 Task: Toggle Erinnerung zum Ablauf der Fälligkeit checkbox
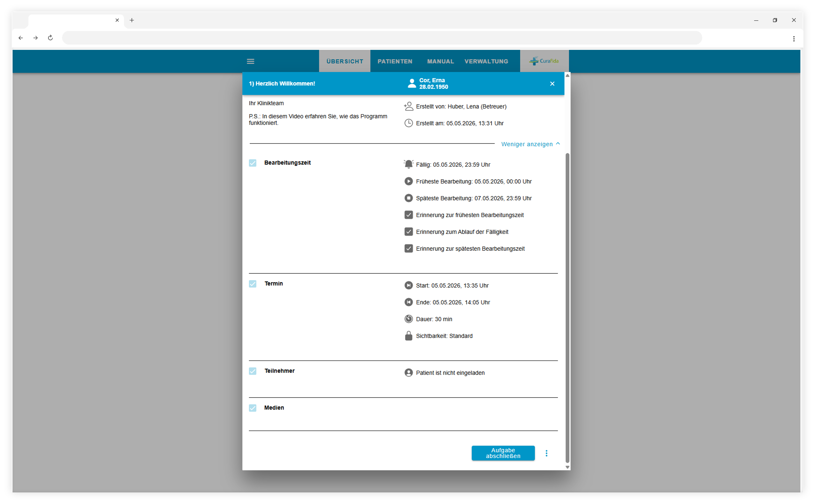[x=408, y=232]
